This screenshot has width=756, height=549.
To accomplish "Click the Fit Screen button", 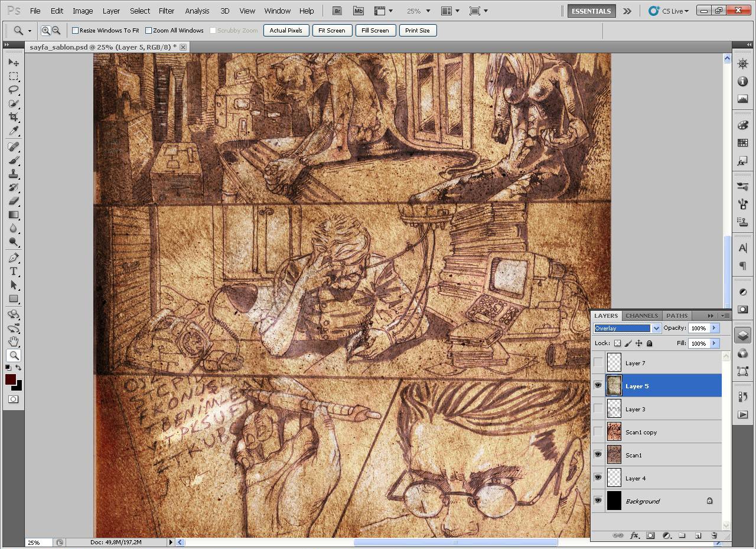I will coord(332,30).
